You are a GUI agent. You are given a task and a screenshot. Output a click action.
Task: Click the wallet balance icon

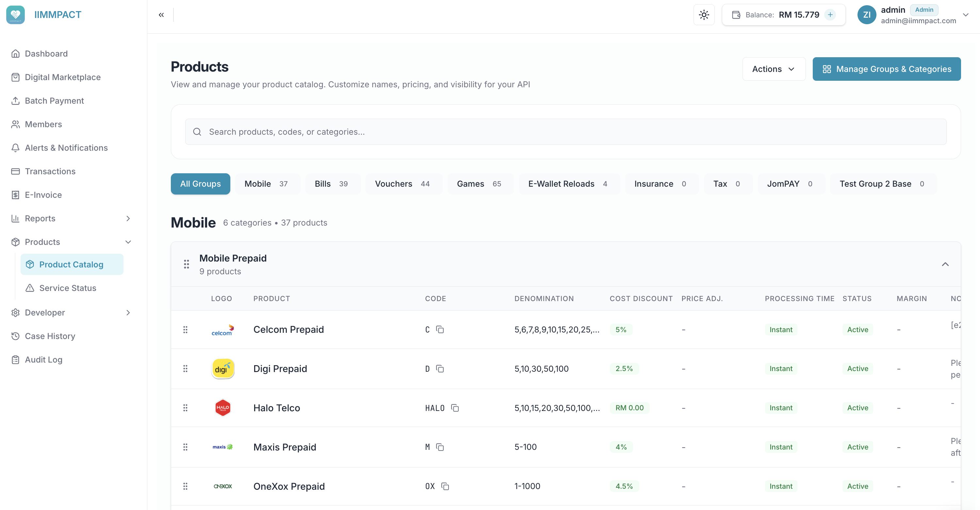click(736, 15)
